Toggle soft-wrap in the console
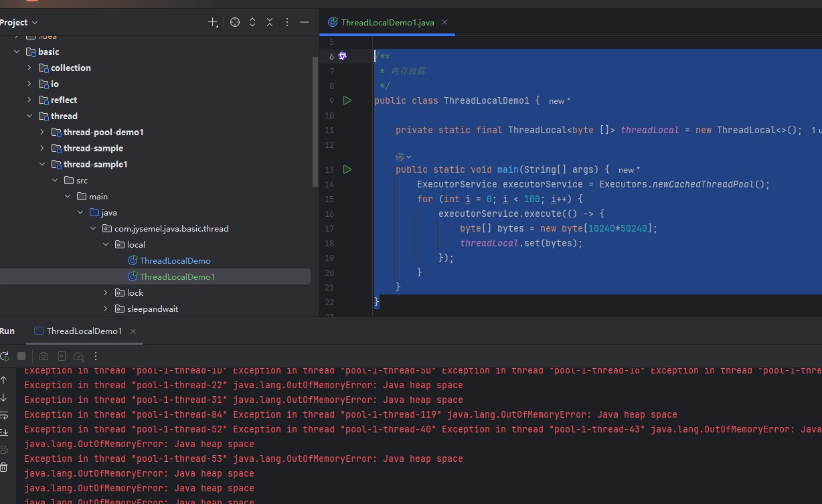The width and height of the screenshot is (822, 504). coord(4,415)
